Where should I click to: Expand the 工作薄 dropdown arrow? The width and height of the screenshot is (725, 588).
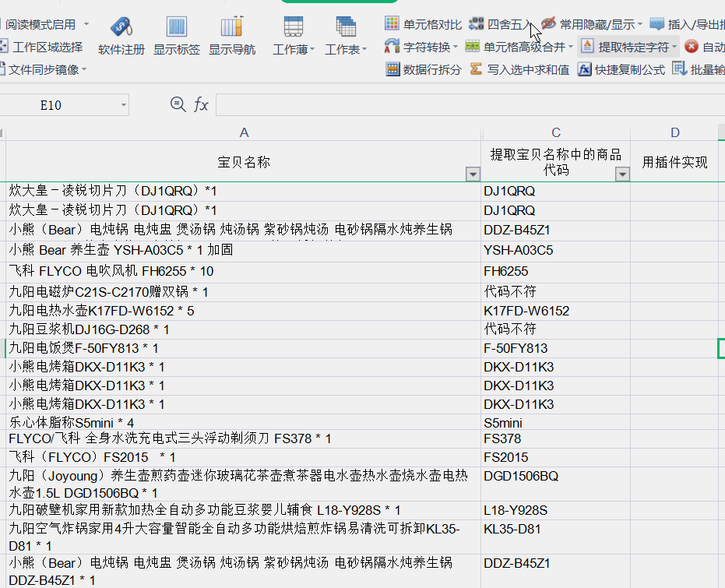coord(312,49)
